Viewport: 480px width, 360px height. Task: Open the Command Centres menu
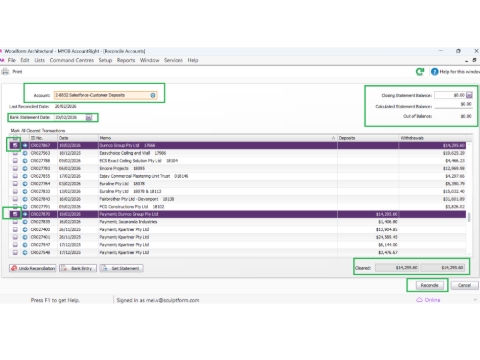click(x=72, y=60)
